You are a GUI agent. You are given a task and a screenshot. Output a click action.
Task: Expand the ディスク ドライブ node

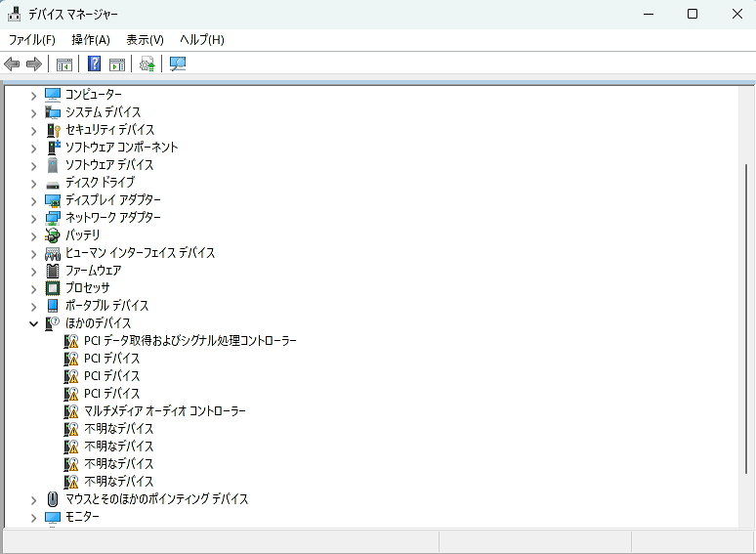pos(33,185)
